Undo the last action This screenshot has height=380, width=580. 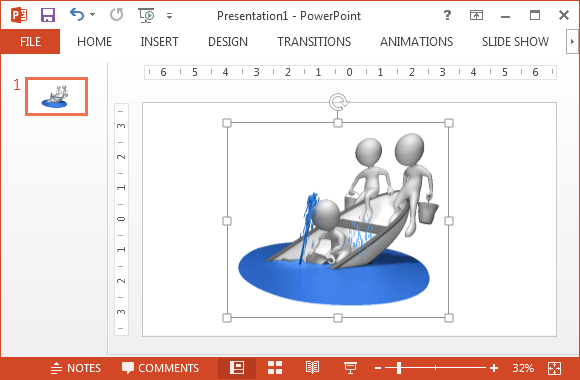pos(77,15)
